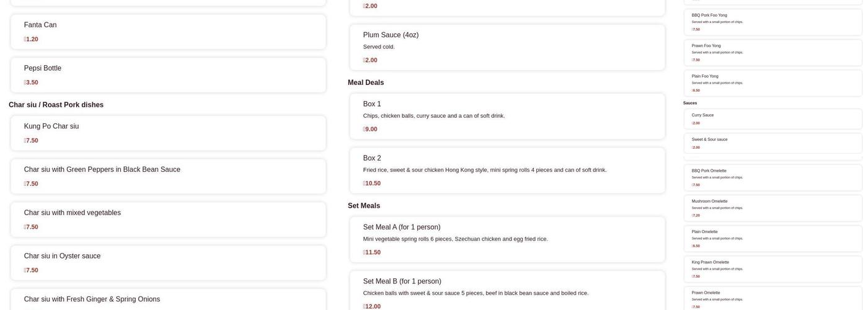Viewport: 868px width, 310px height.
Task: Click the BBQ Pork Foo Yong card
Action: (773, 22)
